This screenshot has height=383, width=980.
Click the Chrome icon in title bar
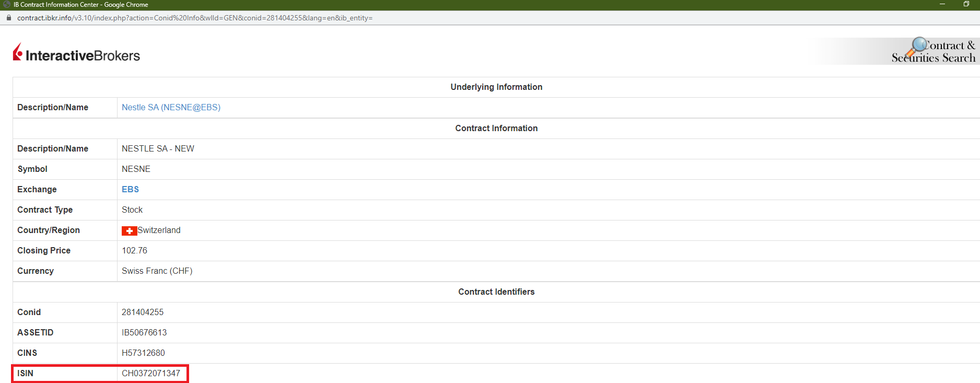[7, 5]
